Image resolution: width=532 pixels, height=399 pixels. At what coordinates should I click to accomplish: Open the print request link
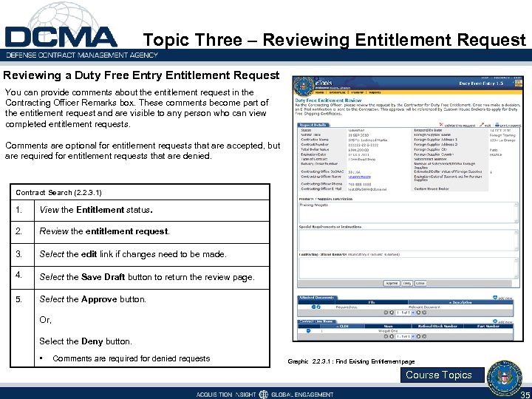(x=511, y=126)
